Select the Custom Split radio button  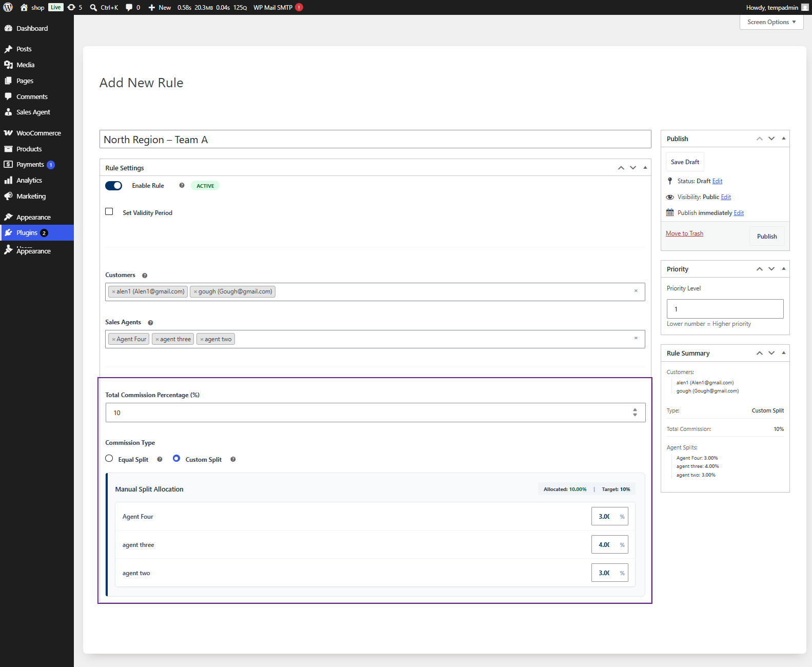click(176, 458)
